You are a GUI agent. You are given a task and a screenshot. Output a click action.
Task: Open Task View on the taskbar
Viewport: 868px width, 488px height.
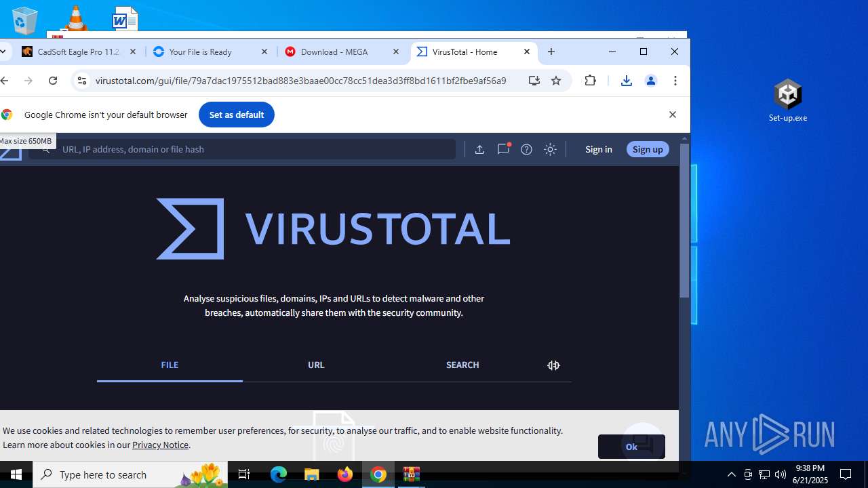(x=244, y=474)
